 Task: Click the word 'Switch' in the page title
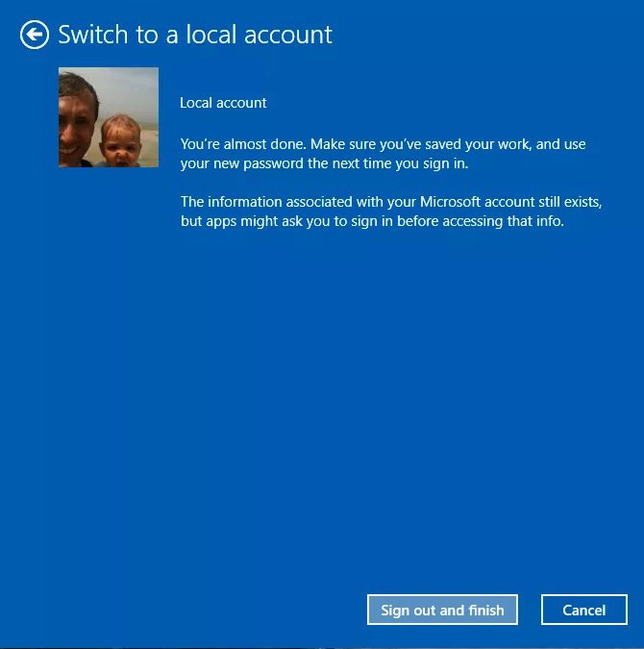tap(92, 36)
